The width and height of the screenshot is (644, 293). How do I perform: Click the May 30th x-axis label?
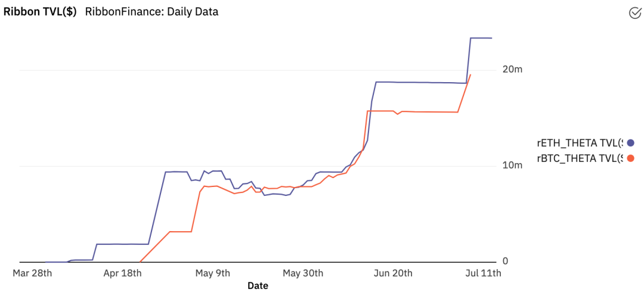pos(304,273)
